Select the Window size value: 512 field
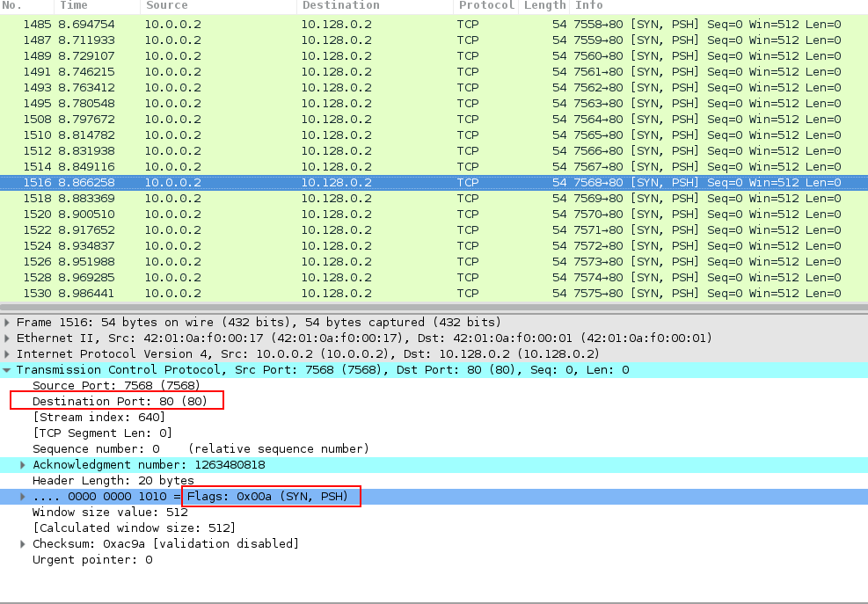Image resolution: width=868 pixels, height=604 pixels. tap(434, 512)
